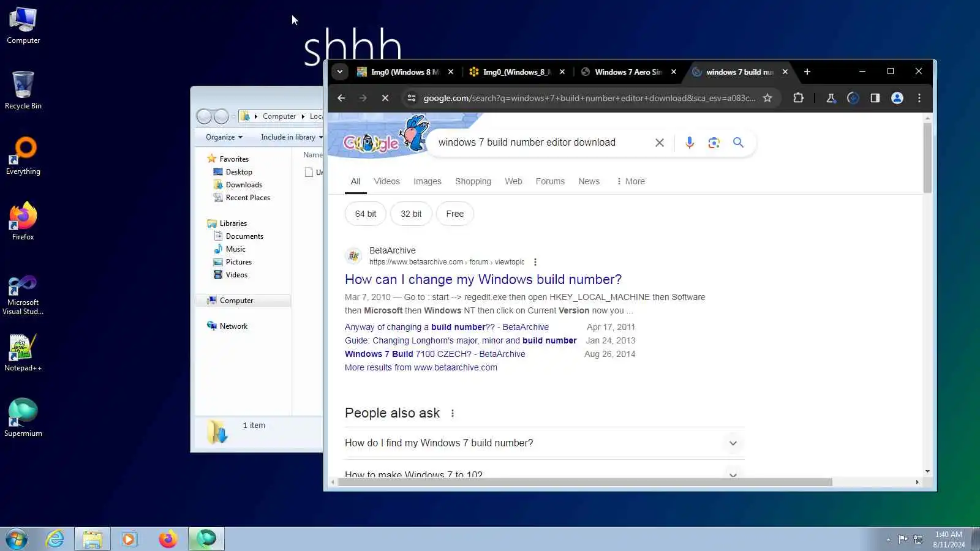Select Downloads in Explorer Favorites
The height and width of the screenshot is (551, 980).
244,185
